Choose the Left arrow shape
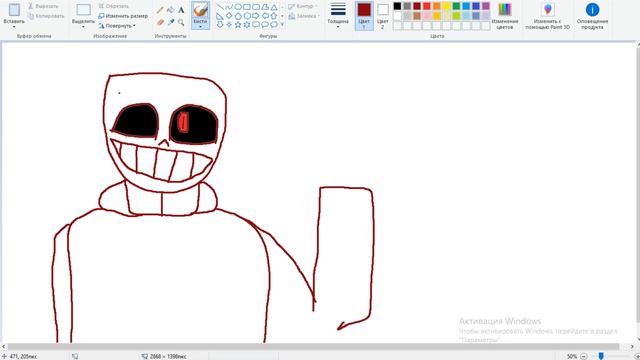640x360 pixels. [265, 16]
